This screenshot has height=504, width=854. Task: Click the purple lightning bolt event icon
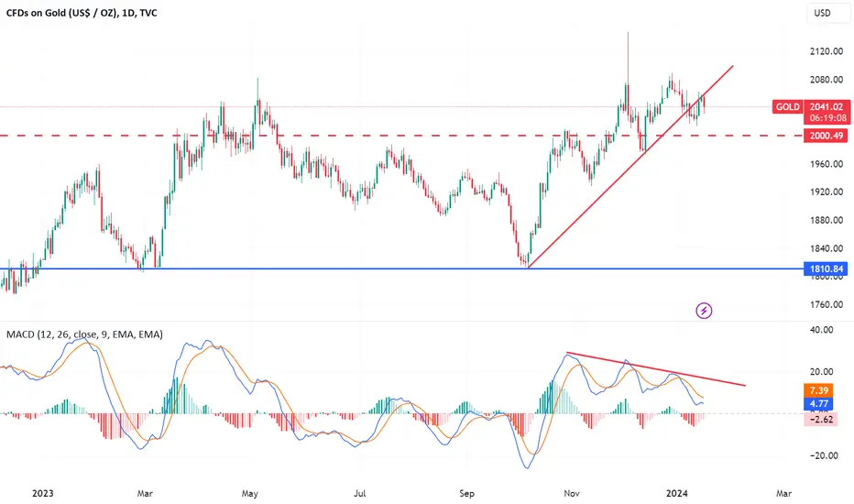pos(704,311)
